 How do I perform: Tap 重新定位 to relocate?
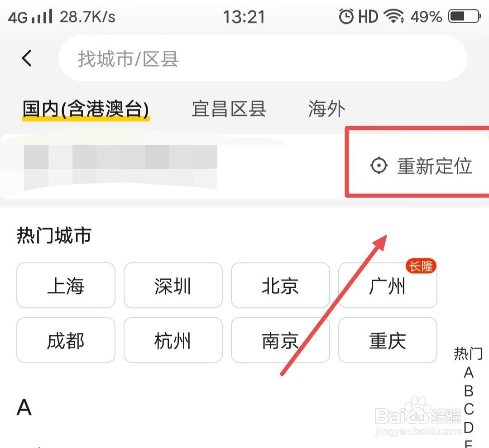(x=434, y=166)
